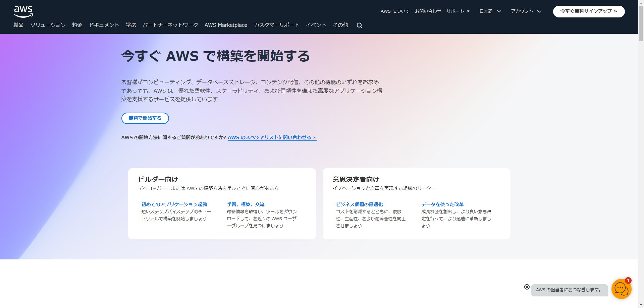This screenshot has width=644, height=308.
Task: Open the 日本語 language selector
Action: 490,11
